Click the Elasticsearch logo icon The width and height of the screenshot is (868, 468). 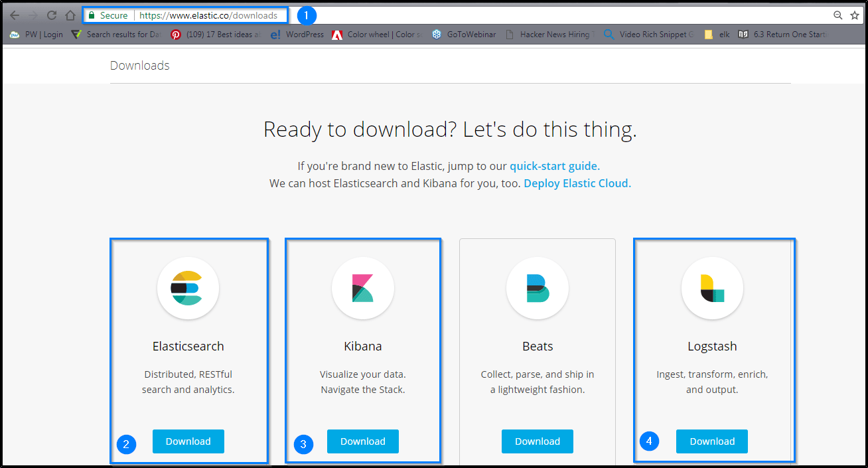(x=188, y=288)
